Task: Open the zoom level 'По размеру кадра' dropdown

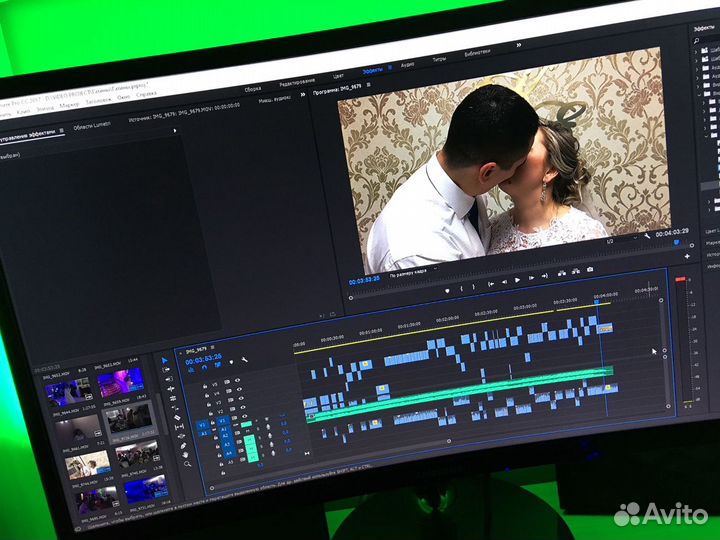Action: pyautogui.click(x=413, y=272)
